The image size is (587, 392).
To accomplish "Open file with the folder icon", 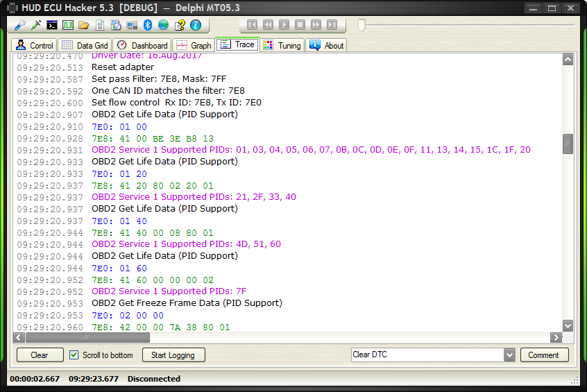I will click(x=84, y=25).
